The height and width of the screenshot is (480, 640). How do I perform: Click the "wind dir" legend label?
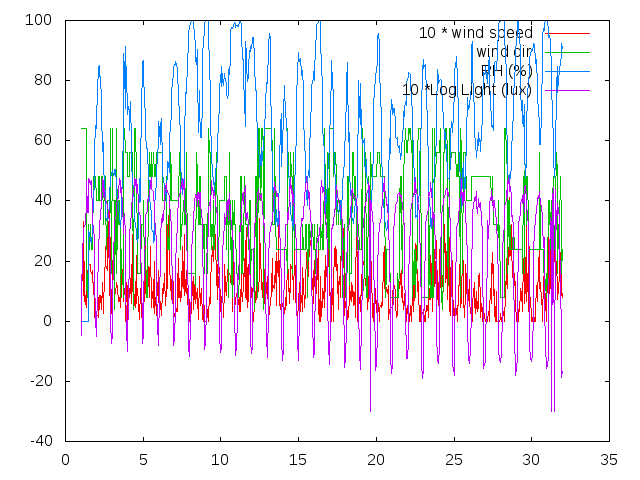(x=505, y=52)
